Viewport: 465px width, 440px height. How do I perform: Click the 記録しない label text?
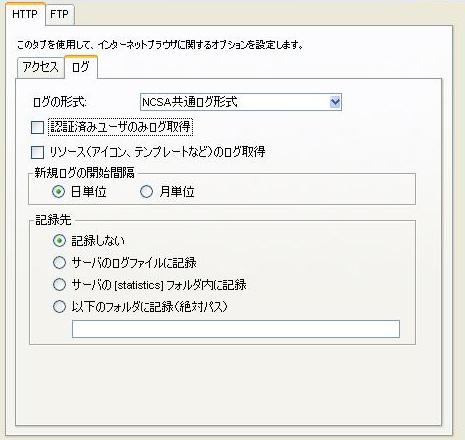(98, 241)
